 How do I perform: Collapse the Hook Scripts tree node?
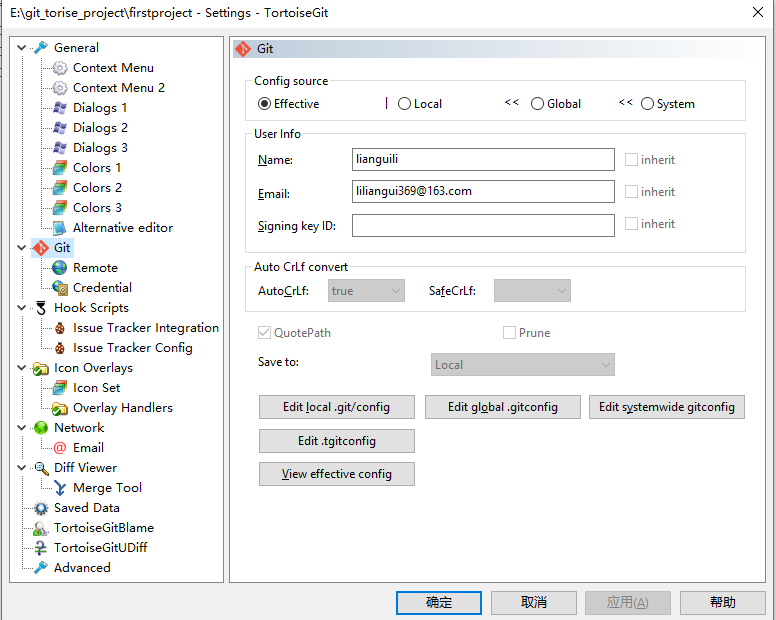click(x=21, y=308)
